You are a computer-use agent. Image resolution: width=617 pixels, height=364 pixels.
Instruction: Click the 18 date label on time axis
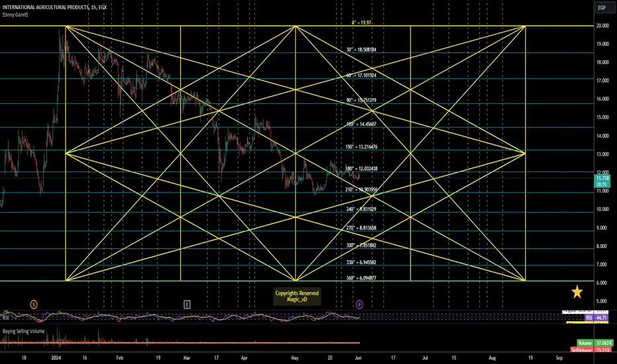click(24, 358)
